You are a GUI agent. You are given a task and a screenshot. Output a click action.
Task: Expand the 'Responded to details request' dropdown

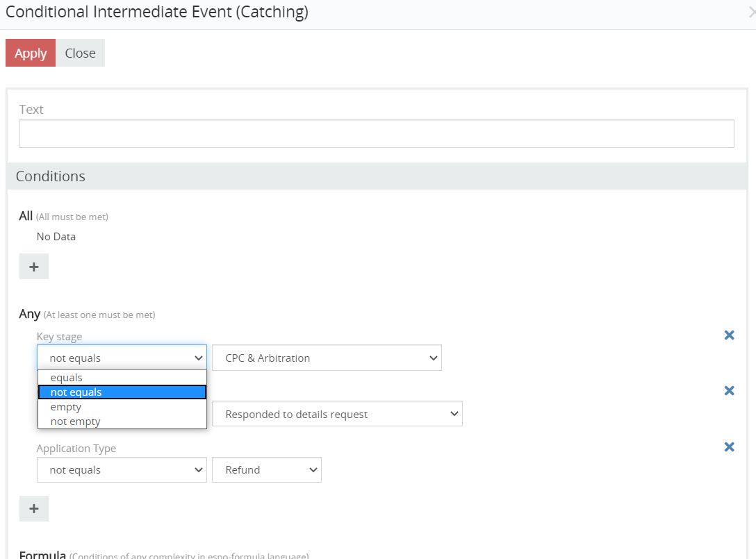(x=337, y=415)
